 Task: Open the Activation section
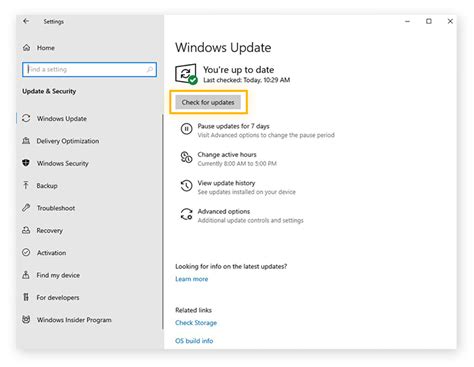[51, 253]
